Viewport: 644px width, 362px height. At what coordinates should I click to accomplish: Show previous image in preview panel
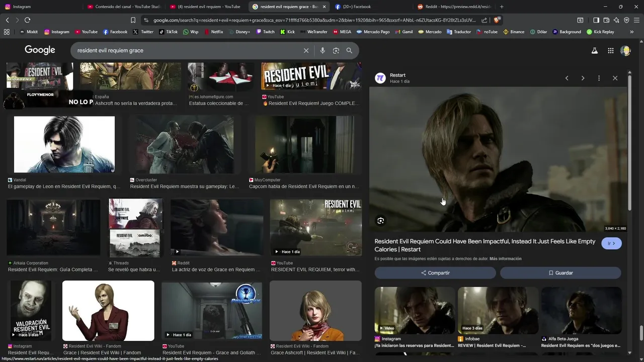(567, 78)
